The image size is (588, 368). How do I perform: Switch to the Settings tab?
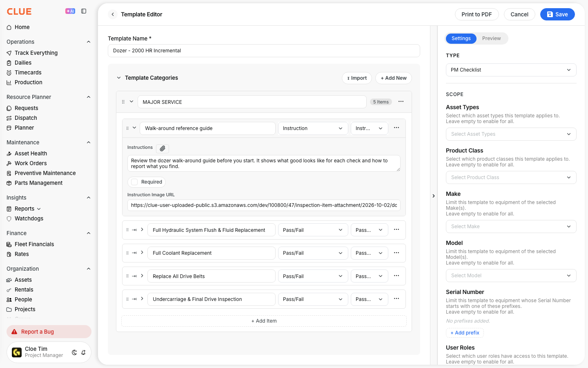click(x=461, y=38)
